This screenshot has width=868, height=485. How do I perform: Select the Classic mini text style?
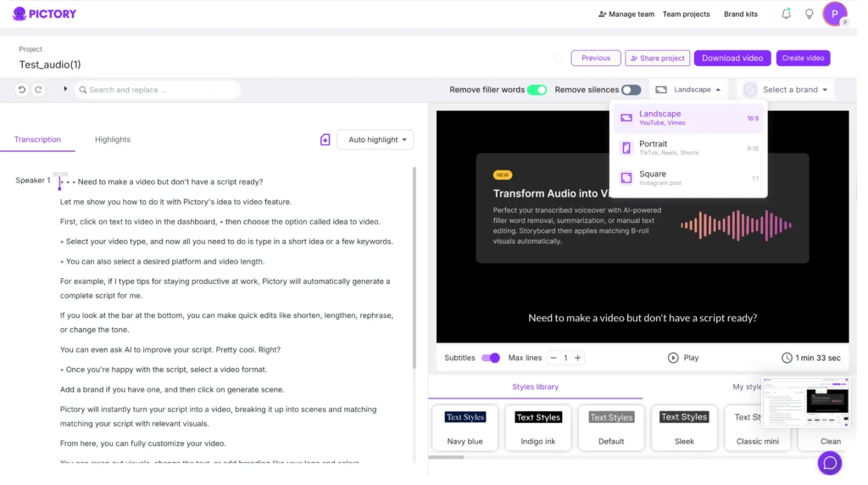coord(757,426)
